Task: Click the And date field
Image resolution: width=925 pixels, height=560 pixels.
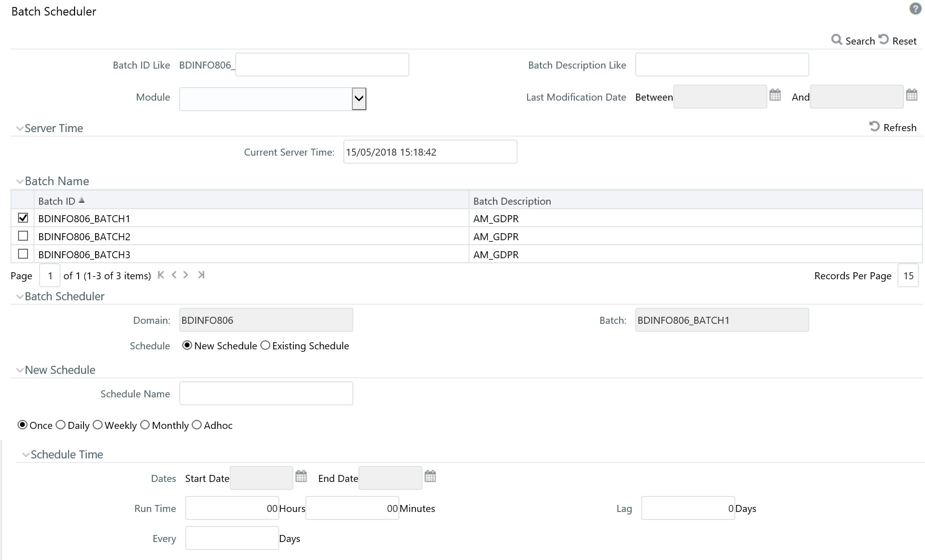Action: (x=856, y=97)
